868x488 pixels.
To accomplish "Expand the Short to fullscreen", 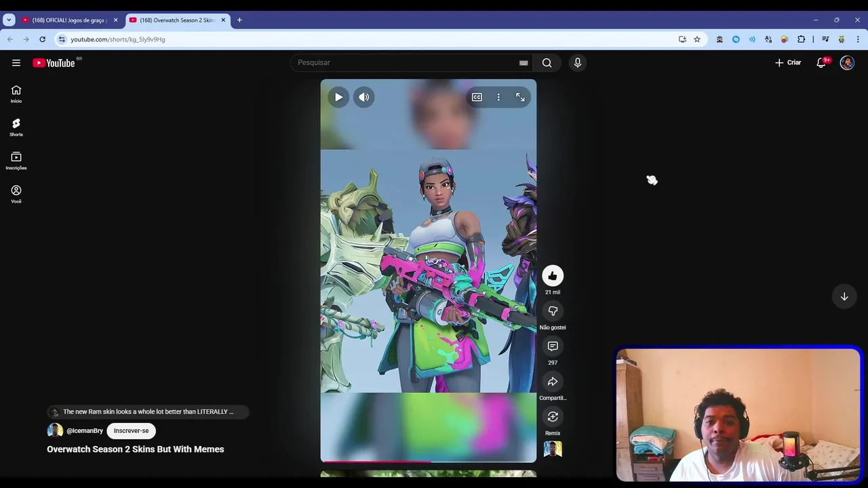I will pos(520,97).
